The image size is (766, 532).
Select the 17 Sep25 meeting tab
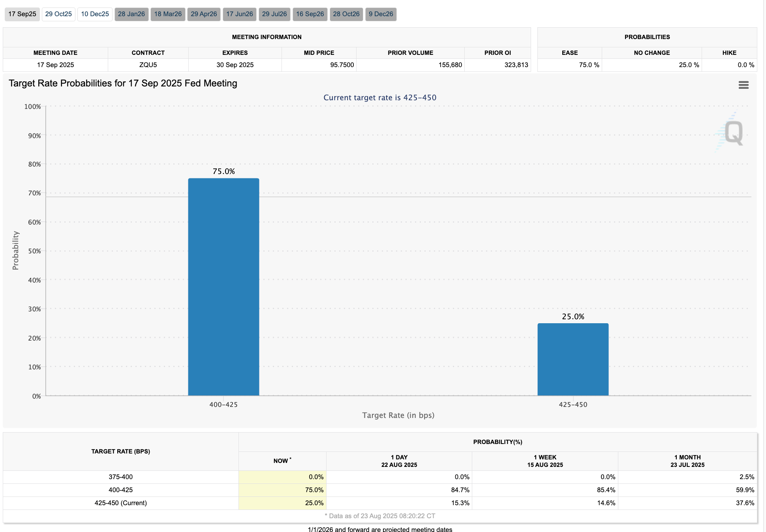pos(22,14)
